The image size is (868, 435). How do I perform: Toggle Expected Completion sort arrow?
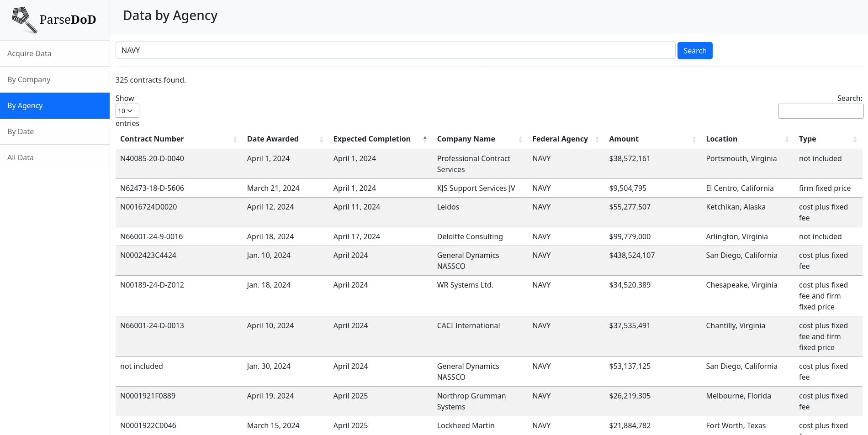click(425, 139)
